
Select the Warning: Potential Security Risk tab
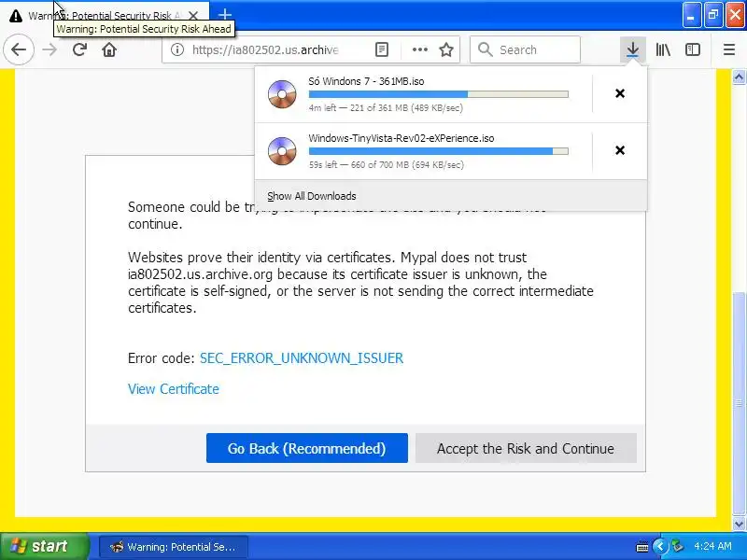pyautogui.click(x=106, y=16)
